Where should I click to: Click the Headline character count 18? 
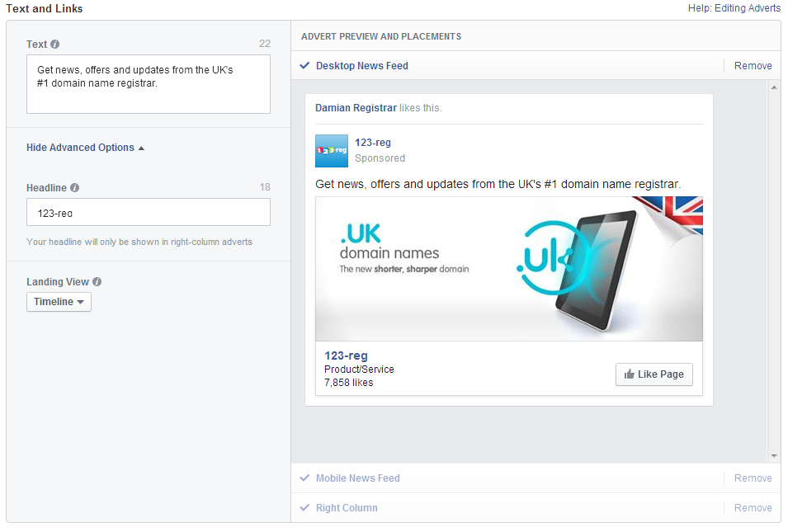pyautogui.click(x=265, y=187)
